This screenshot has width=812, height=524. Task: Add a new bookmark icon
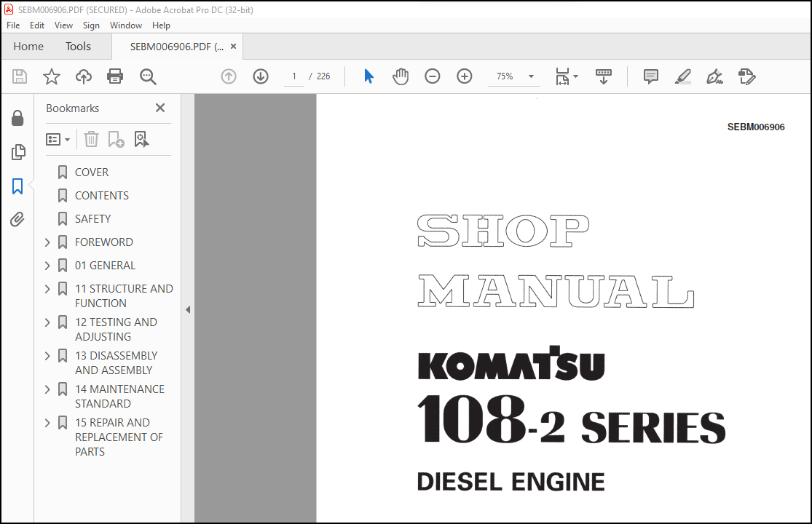point(116,139)
